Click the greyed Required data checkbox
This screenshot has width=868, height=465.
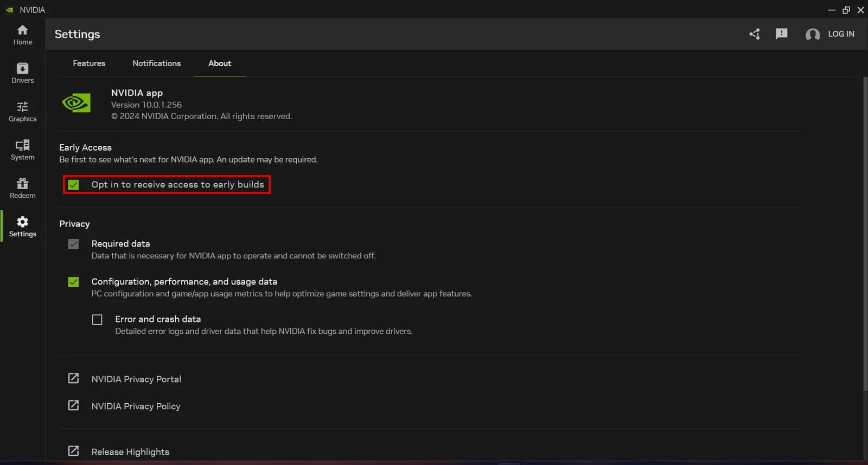point(74,244)
